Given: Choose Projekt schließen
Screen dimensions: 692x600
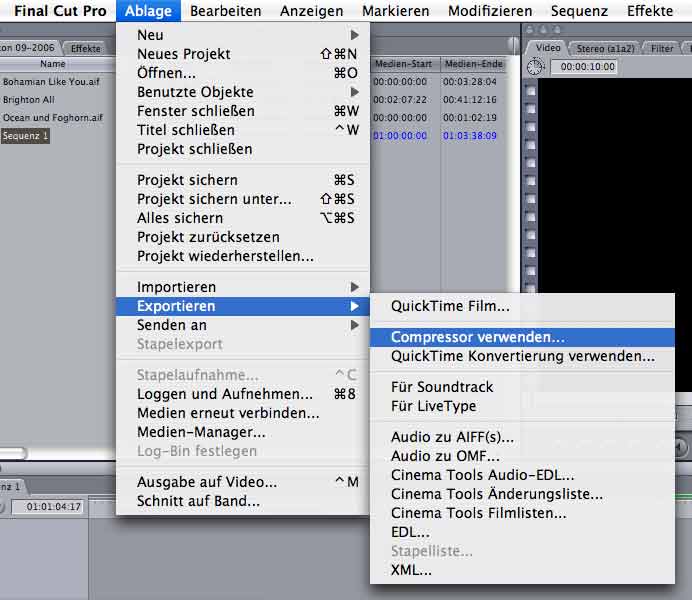Looking at the screenshot, I should pyautogui.click(x=243, y=149).
